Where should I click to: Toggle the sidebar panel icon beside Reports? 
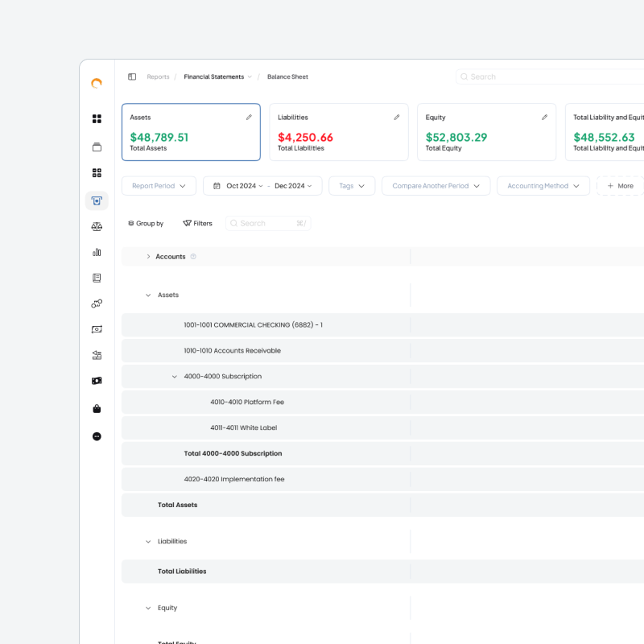tap(132, 76)
